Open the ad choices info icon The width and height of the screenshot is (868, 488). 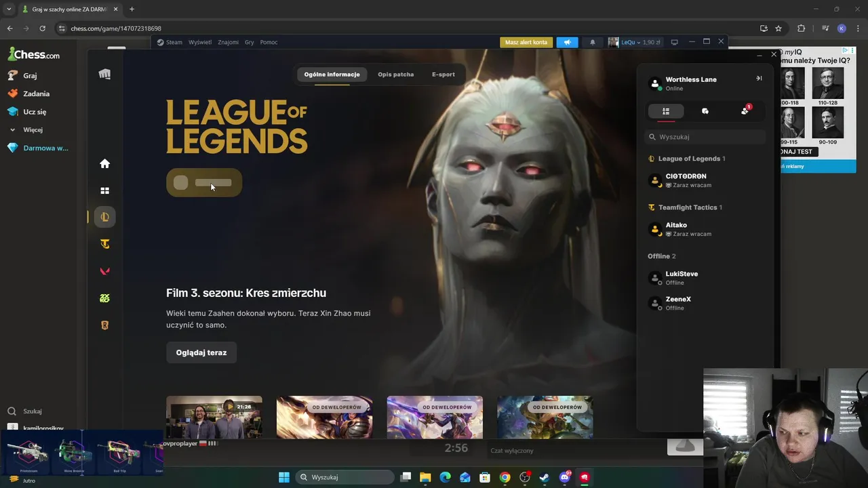845,50
